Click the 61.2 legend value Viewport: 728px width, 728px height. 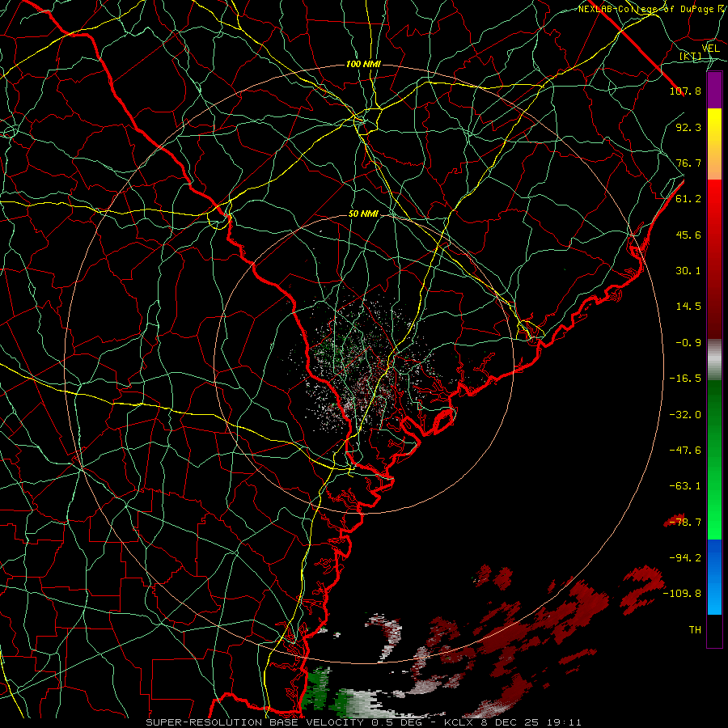pyautogui.click(x=688, y=199)
